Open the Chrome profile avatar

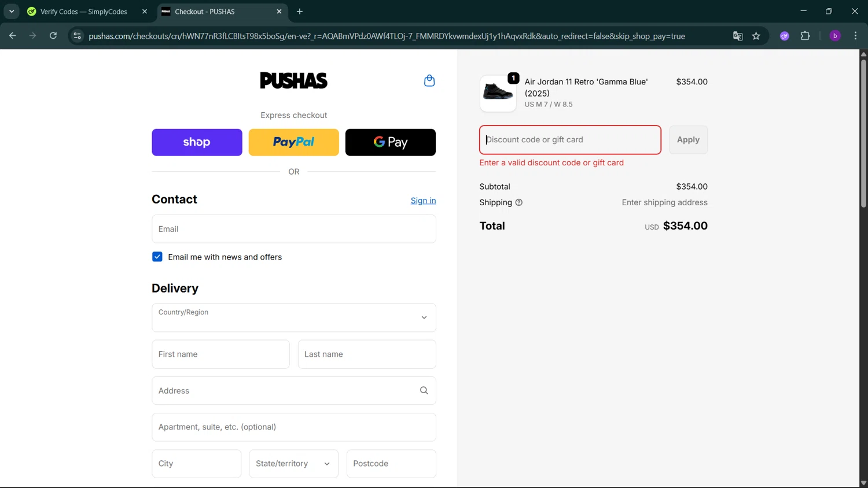click(x=835, y=36)
